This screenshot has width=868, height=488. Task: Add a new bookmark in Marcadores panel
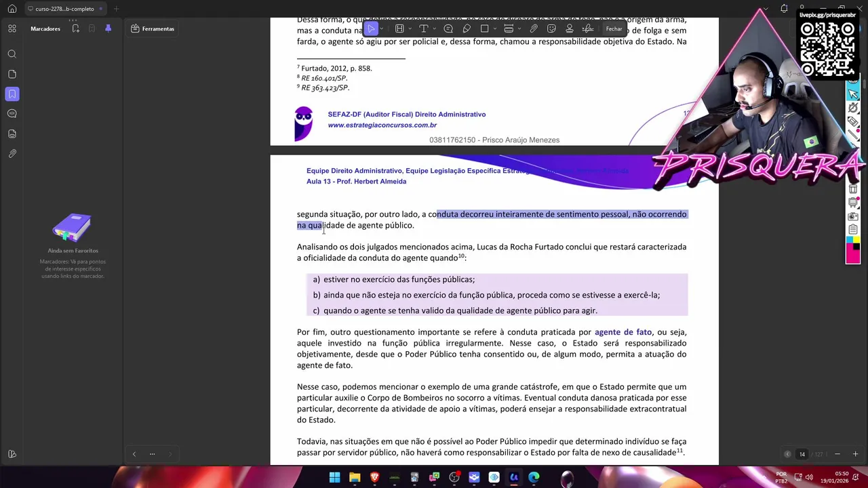tap(75, 28)
